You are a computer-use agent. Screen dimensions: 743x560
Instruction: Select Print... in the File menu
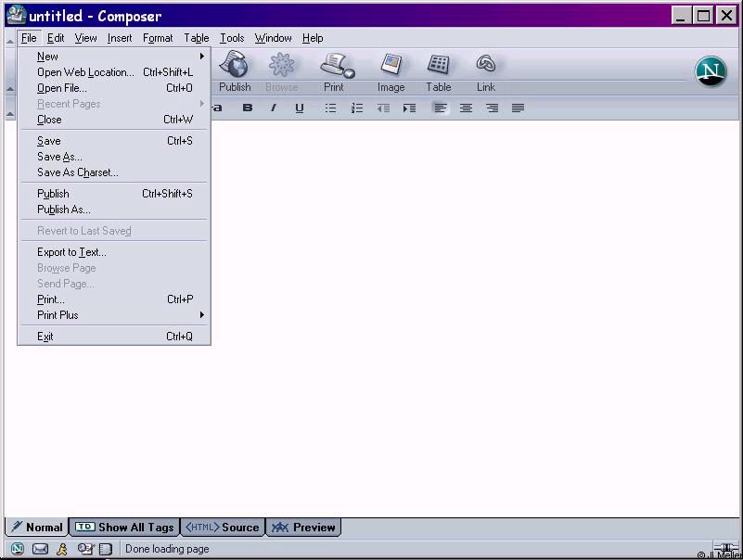click(x=114, y=299)
